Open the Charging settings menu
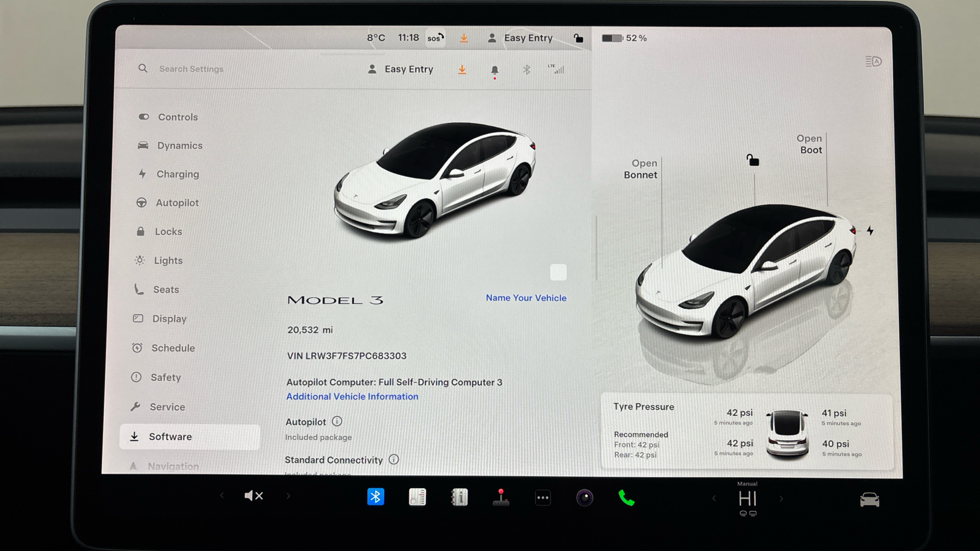The height and width of the screenshot is (551, 980). 177,174
